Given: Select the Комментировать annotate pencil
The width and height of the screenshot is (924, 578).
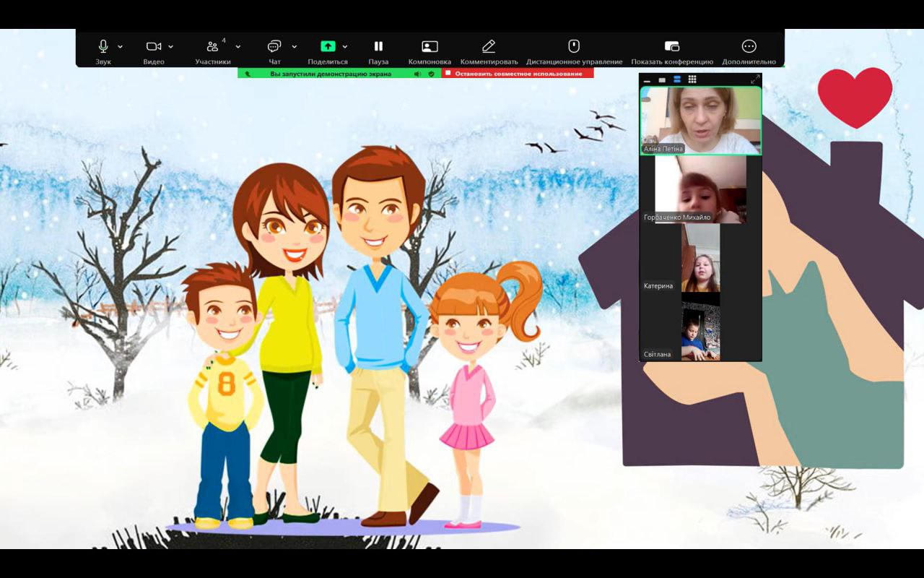Looking at the screenshot, I should point(489,47).
